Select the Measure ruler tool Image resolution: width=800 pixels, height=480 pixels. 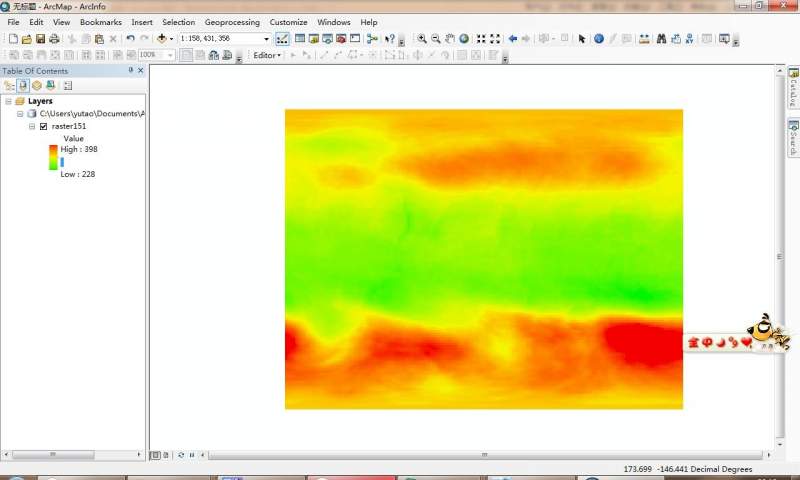(644, 39)
